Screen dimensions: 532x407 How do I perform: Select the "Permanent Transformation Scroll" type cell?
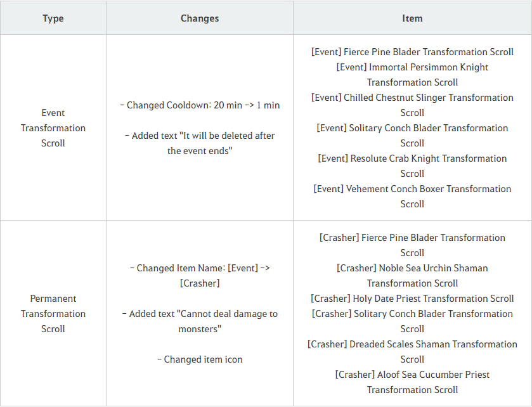pyautogui.click(x=53, y=314)
